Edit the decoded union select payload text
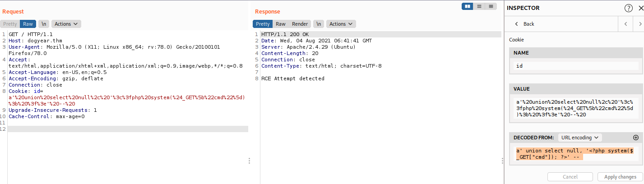The width and height of the screenshot is (644, 184). click(x=576, y=154)
